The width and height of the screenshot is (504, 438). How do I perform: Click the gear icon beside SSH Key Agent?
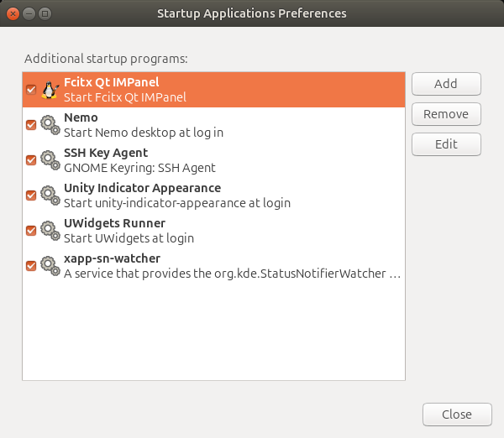(50, 160)
